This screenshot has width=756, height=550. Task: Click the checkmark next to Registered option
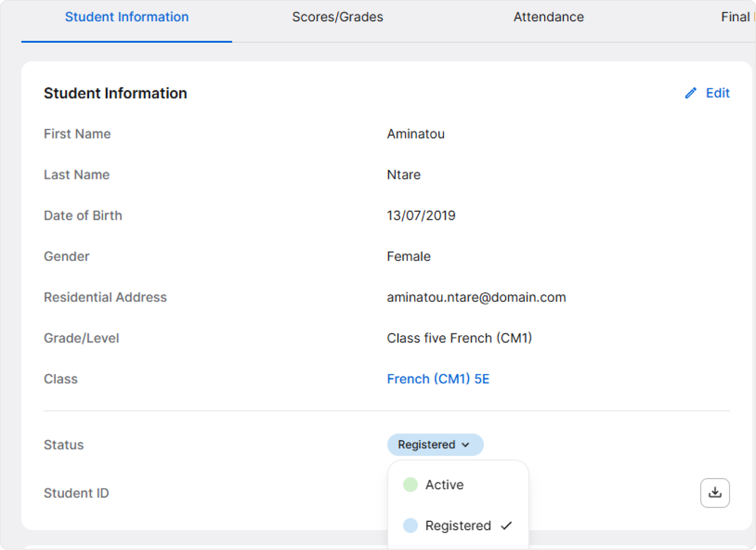[x=506, y=525]
